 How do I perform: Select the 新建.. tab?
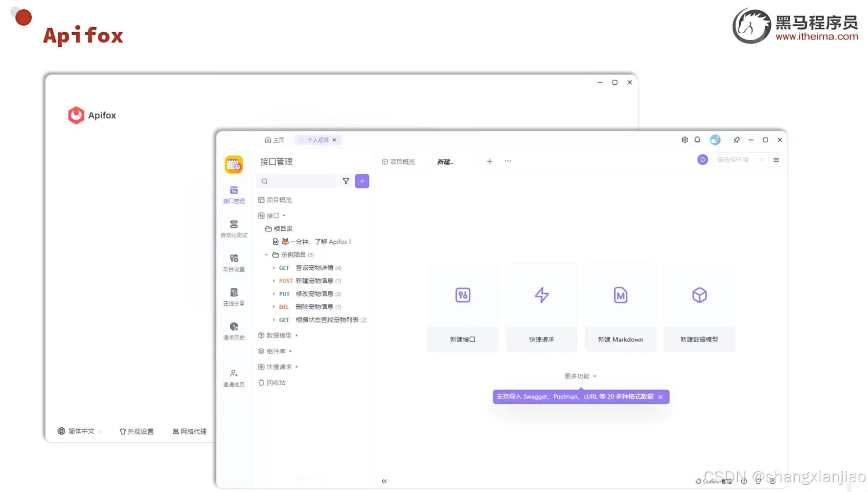click(x=445, y=162)
